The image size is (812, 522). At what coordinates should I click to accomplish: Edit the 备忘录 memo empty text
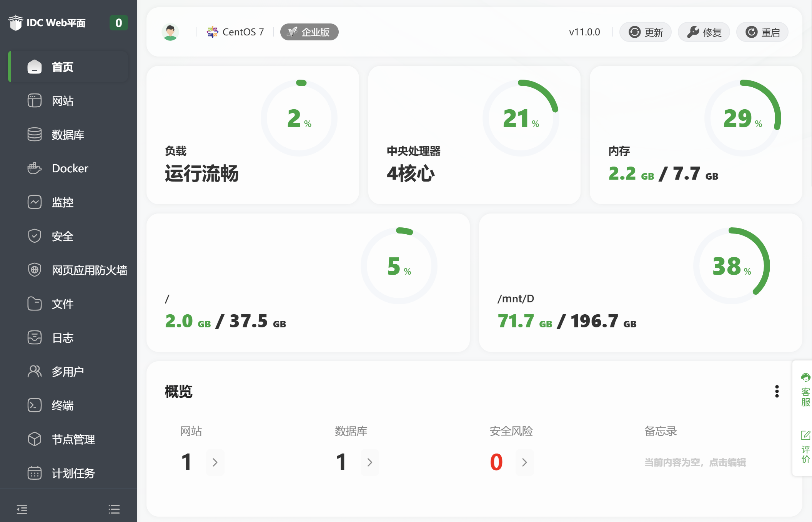pyautogui.click(x=695, y=462)
